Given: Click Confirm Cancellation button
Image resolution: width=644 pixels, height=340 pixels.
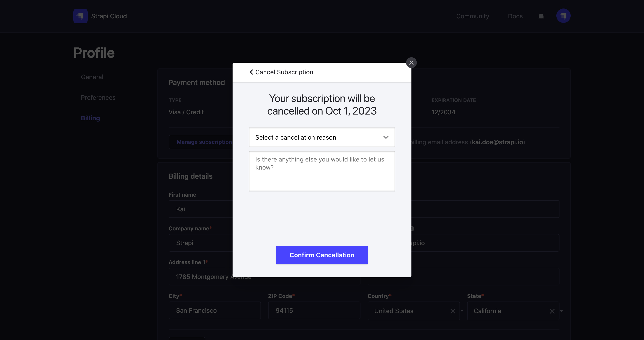Looking at the screenshot, I should point(322,255).
